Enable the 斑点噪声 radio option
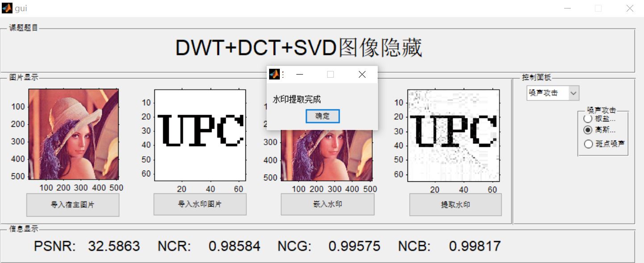 click(588, 144)
